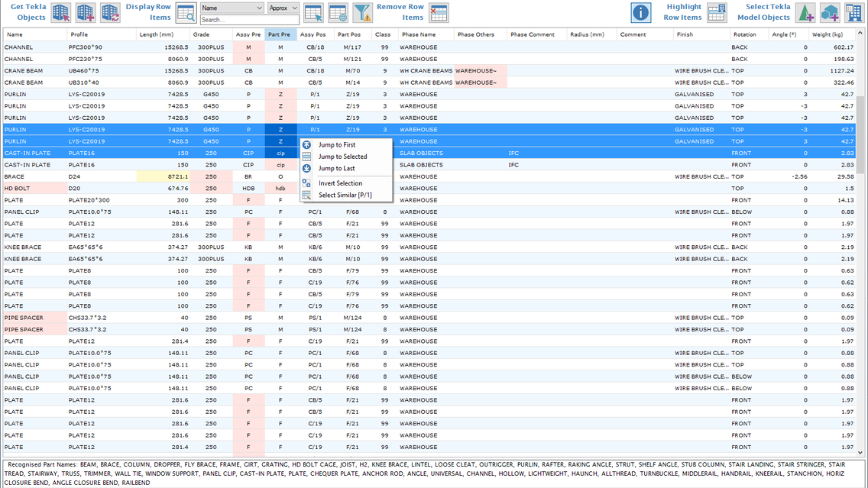Click the building-with-table select model objects icon
This screenshot has height=488, width=868.
[x=853, y=12]
